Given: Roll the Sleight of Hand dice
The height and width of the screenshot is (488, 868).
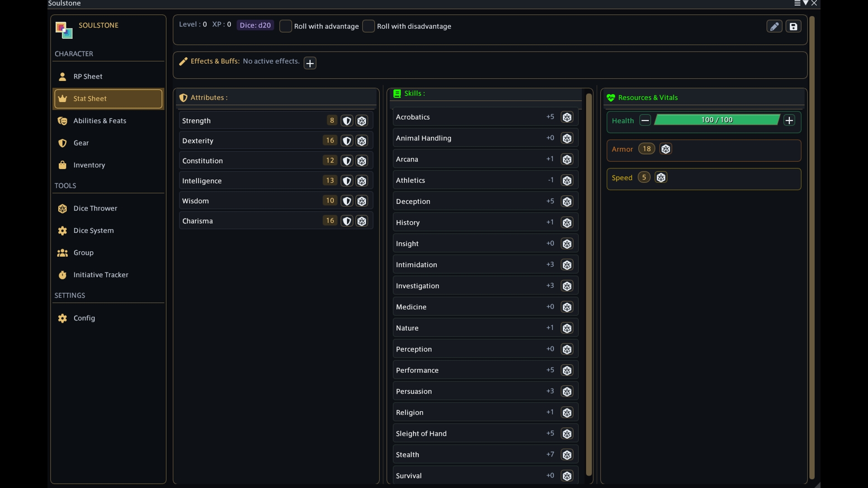Looking at the screenshot, I should (x=567, y=434).
